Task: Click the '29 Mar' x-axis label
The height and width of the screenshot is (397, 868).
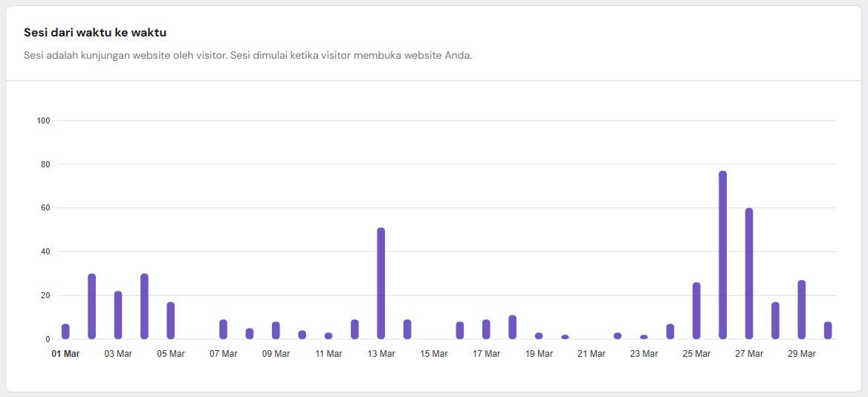Action: [802, 354]
